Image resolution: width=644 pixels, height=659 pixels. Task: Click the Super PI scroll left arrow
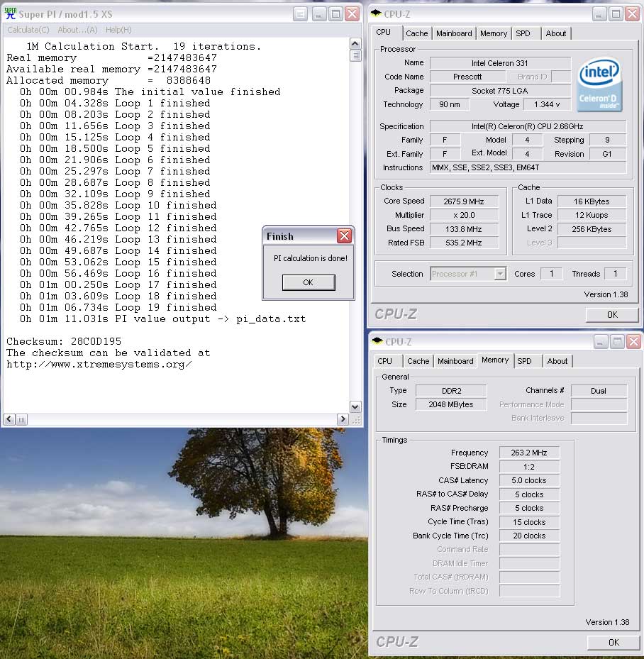(x=10, y=419)
